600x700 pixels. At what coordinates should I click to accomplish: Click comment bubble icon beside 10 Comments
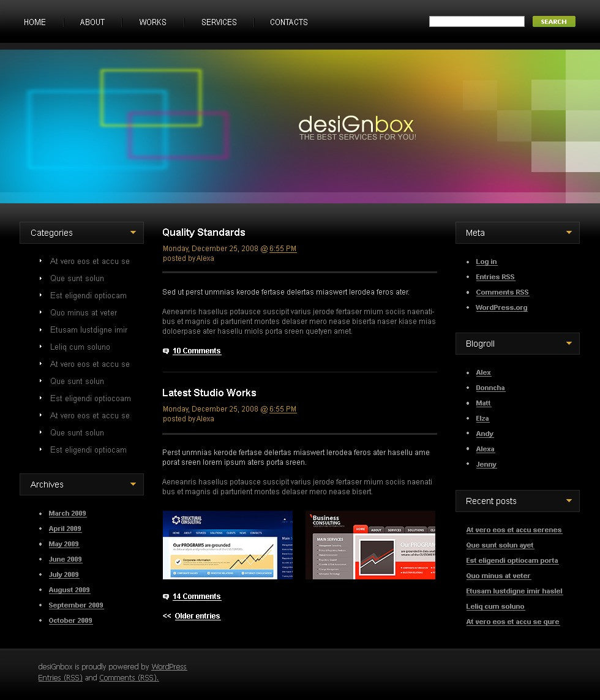(x=166, y=352)
